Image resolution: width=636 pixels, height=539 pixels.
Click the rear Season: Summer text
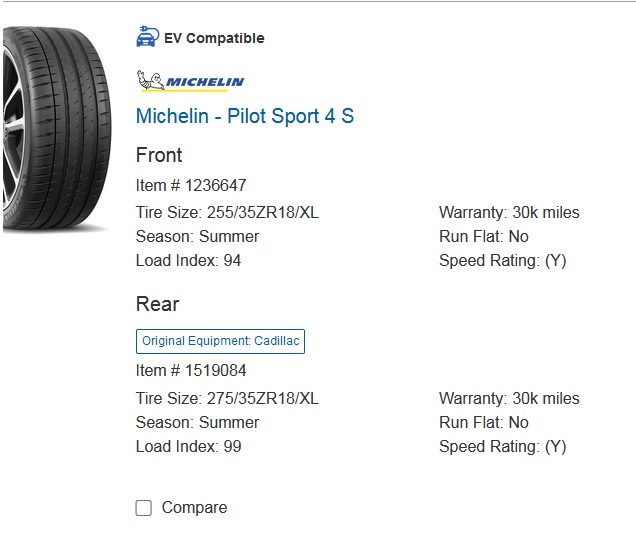(197, 422)
